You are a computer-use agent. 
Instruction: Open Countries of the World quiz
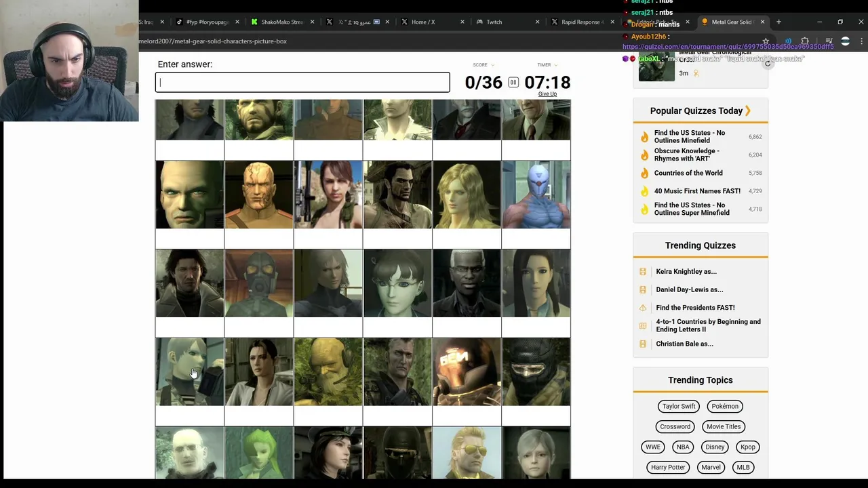688,174
